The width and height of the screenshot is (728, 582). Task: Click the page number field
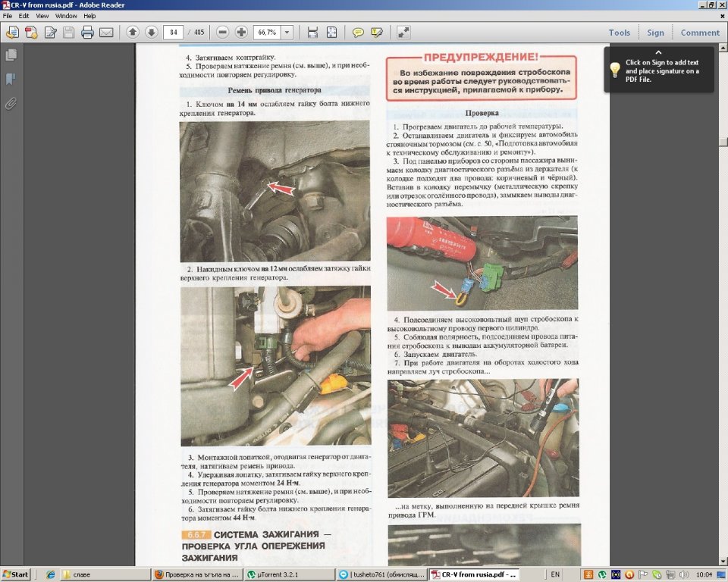(174, 33)
